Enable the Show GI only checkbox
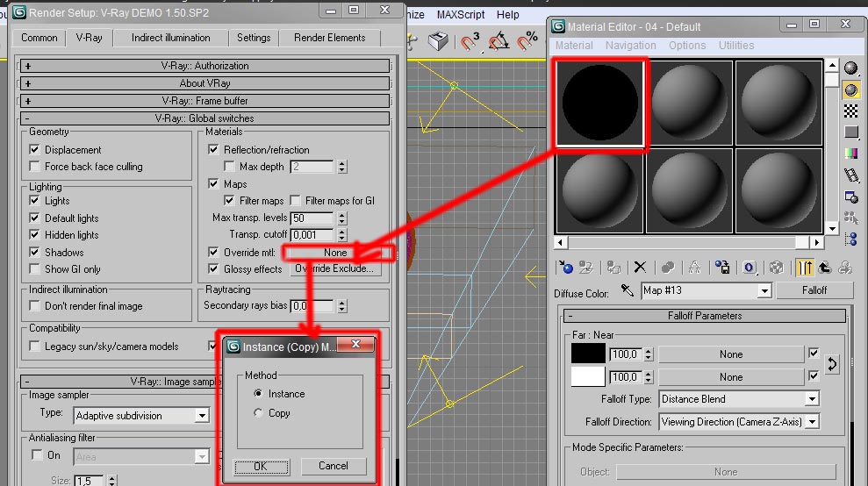Image resolution: width=868 pixels, height=486 pixels. 35,269
